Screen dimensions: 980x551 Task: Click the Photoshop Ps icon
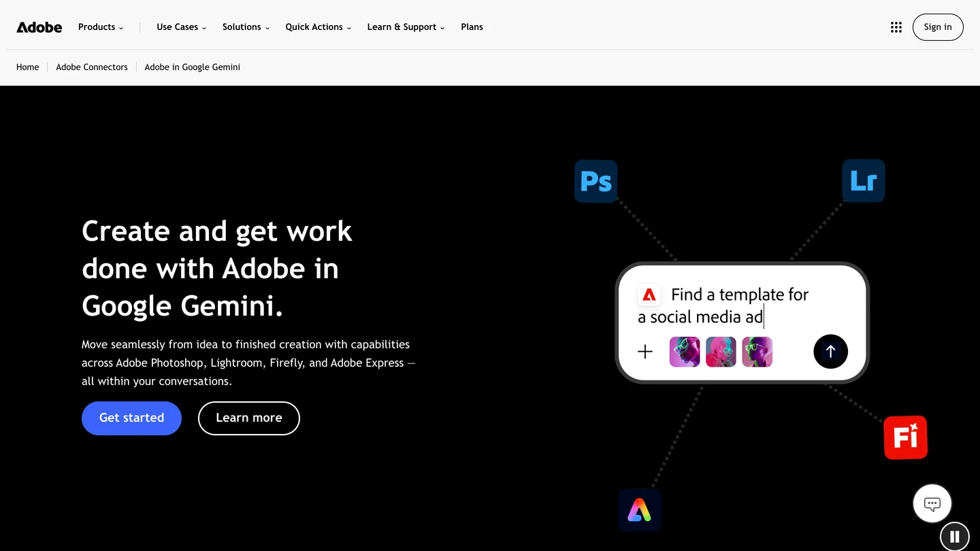click(x=596, y=182)
